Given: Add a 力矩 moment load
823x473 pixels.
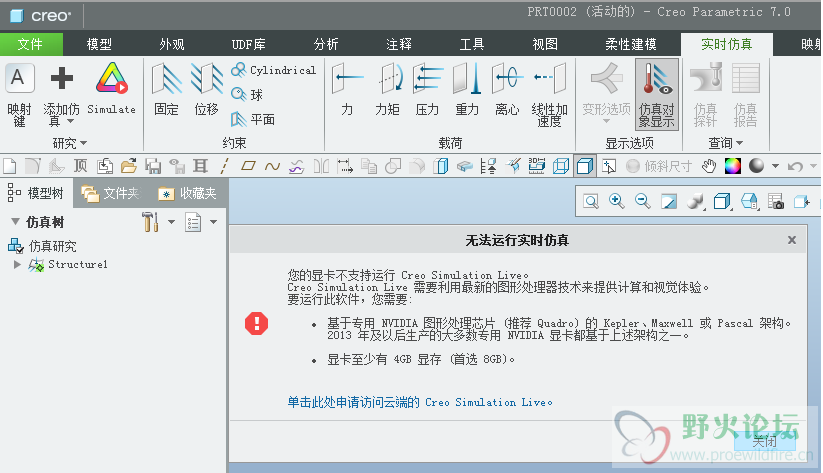Looking at the screenshot, I should click(x=387, y=89).
